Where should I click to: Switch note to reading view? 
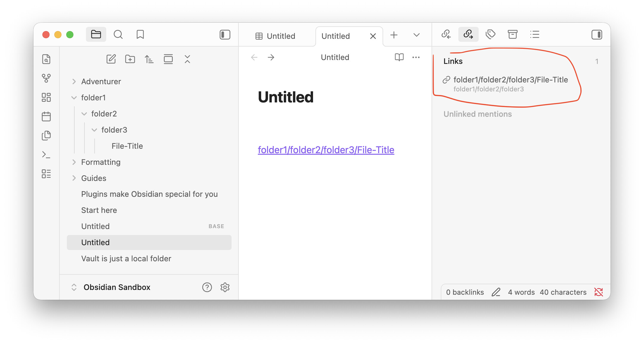pos(399,57)
